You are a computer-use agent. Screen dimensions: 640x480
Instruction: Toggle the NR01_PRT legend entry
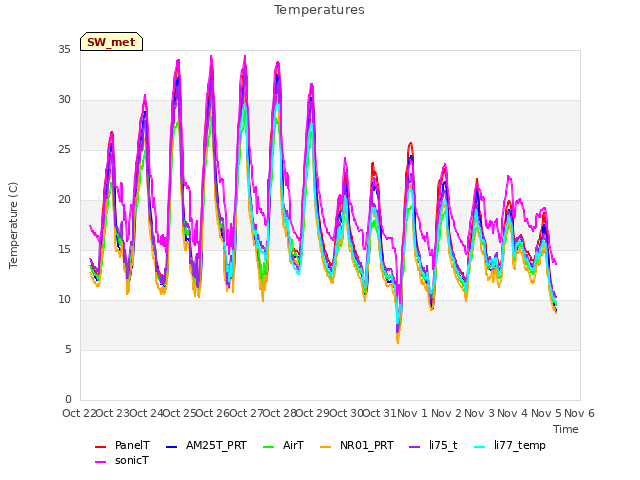coord(356,445)
